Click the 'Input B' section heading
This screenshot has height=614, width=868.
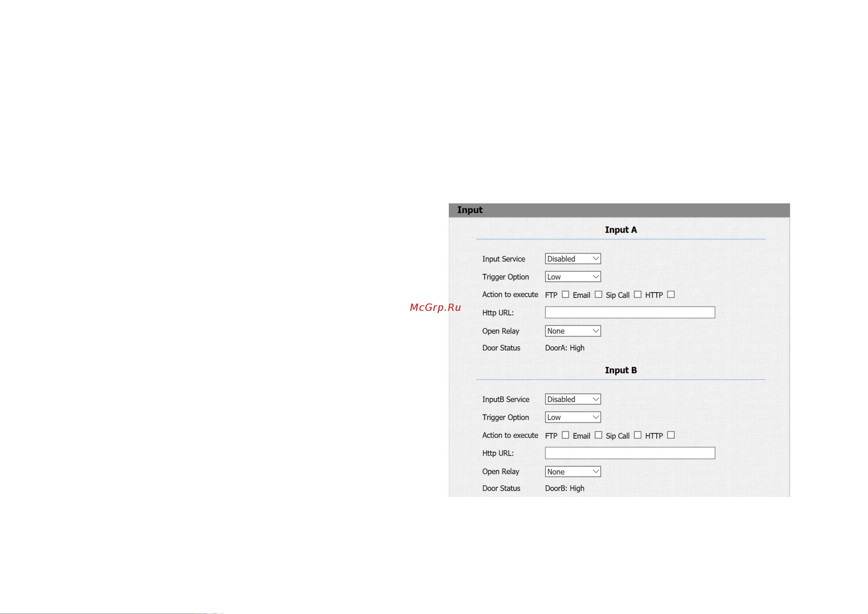click(621, 370)
